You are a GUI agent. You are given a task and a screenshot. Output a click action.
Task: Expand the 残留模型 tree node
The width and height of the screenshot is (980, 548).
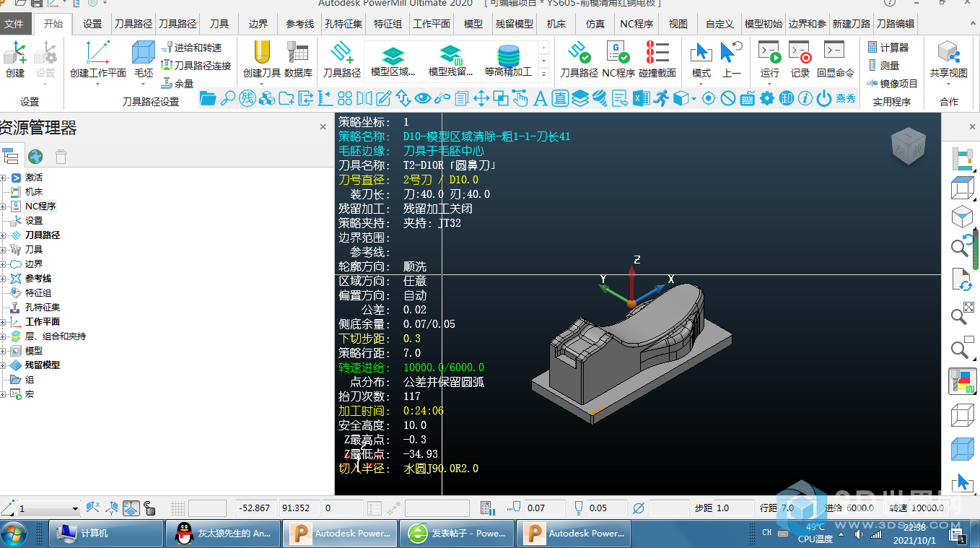click(4, 365)
